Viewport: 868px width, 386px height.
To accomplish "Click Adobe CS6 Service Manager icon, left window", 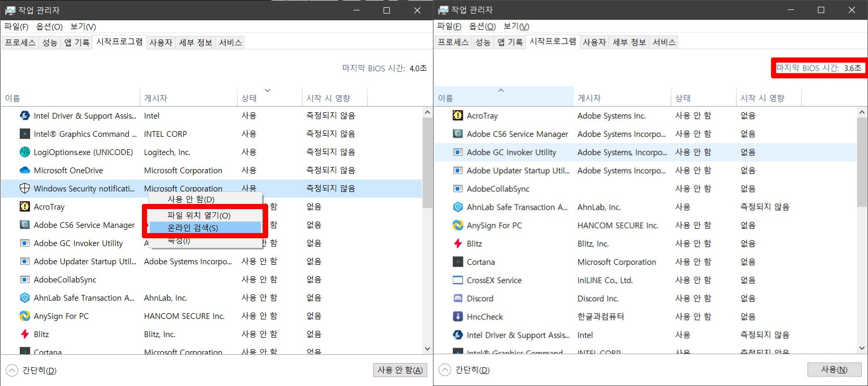I will pyautogui.click(x=24, y=225).
